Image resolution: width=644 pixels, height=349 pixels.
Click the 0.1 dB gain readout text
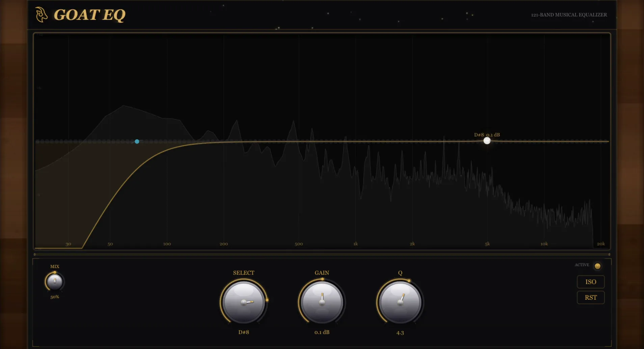click(x=321, y=332)
